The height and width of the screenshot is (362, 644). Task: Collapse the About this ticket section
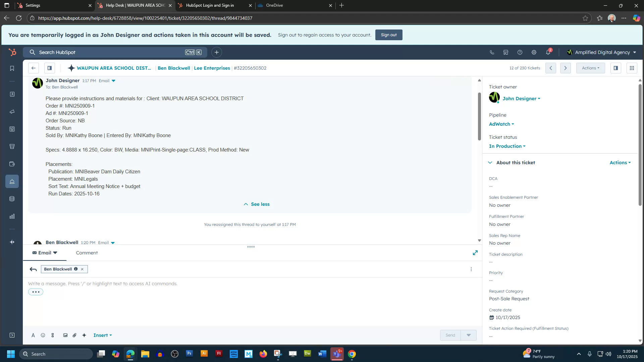pyautogui.click(x=490, y=163)
